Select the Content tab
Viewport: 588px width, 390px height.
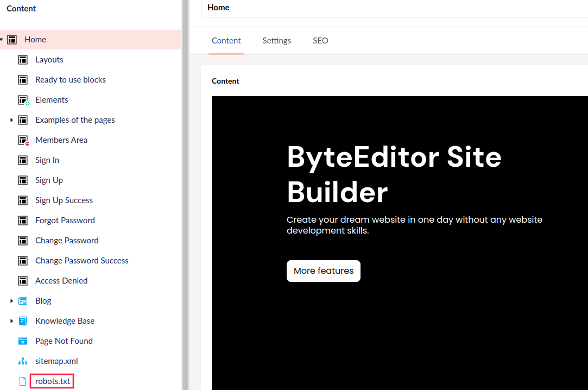[226, 41]
